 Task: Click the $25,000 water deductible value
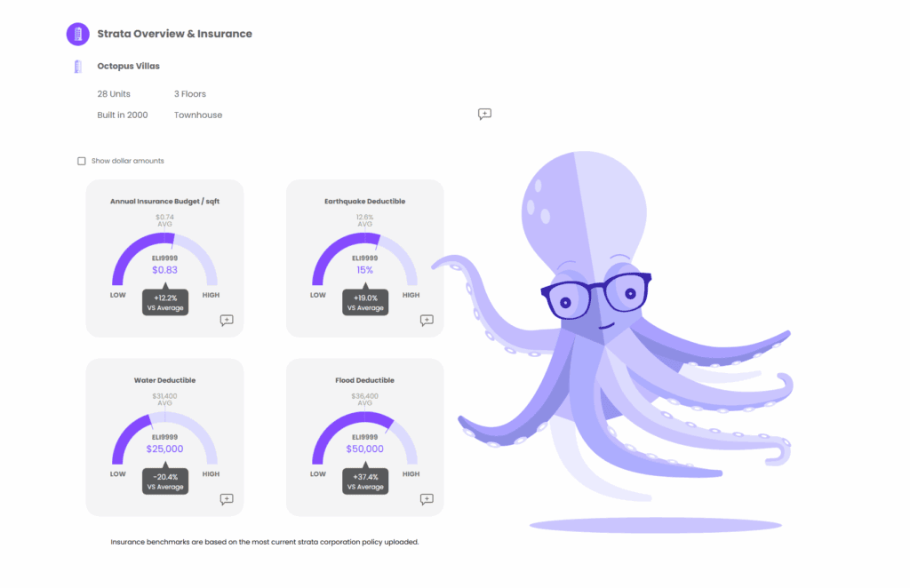click(164, 449)
